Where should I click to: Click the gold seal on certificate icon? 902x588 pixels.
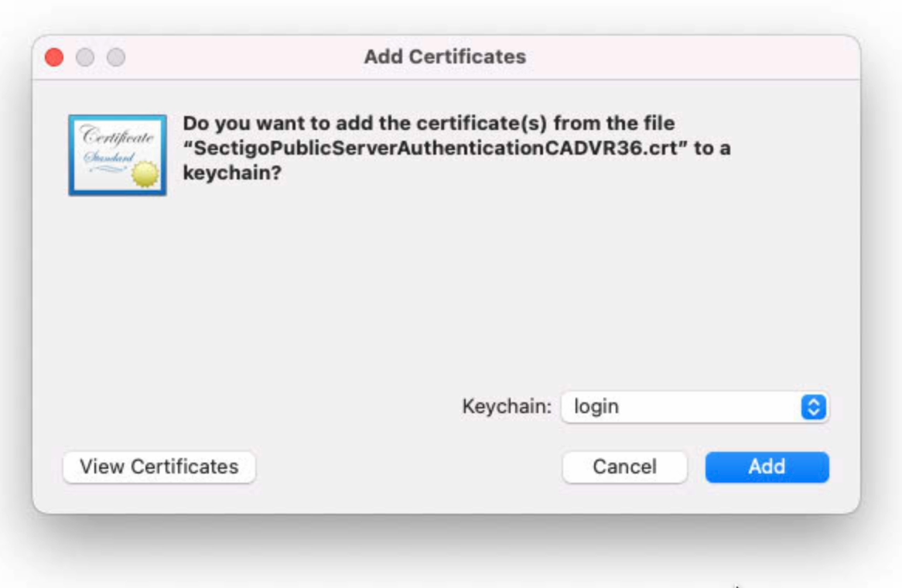click(145, 175)
